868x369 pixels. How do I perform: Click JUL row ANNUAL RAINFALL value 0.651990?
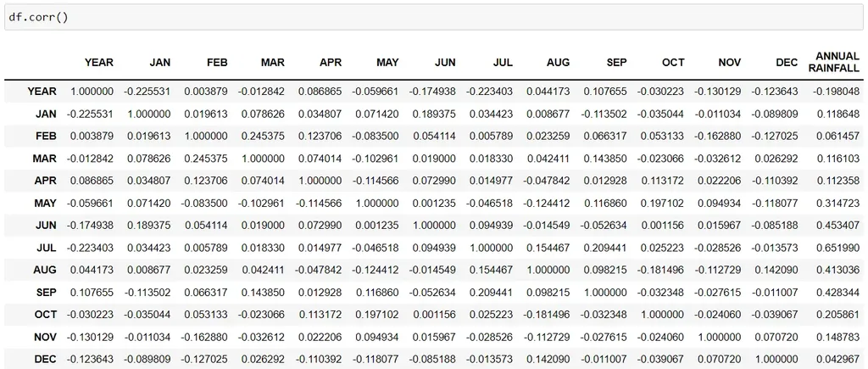[x=835, y=248]
